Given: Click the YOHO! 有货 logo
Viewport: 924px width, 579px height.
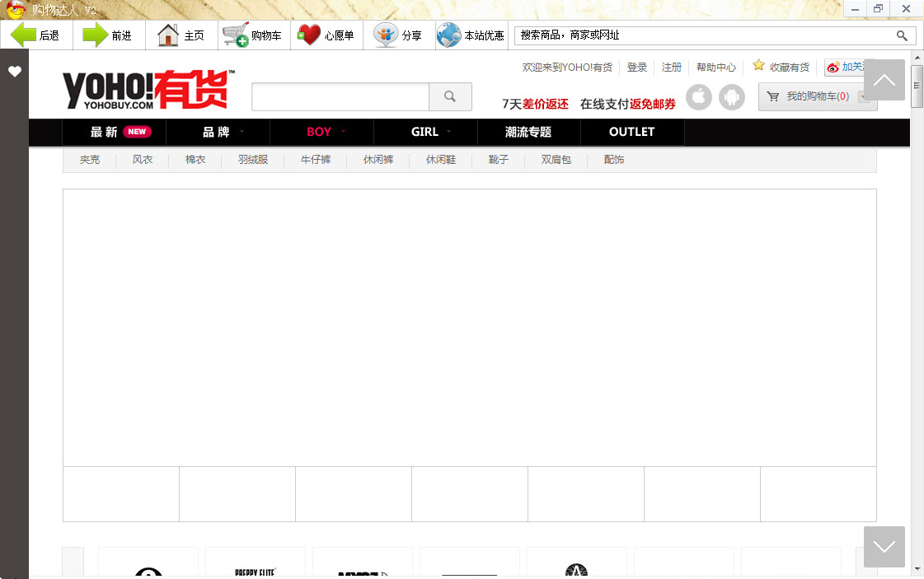Looking at the screenshot, I should point(148,90).
